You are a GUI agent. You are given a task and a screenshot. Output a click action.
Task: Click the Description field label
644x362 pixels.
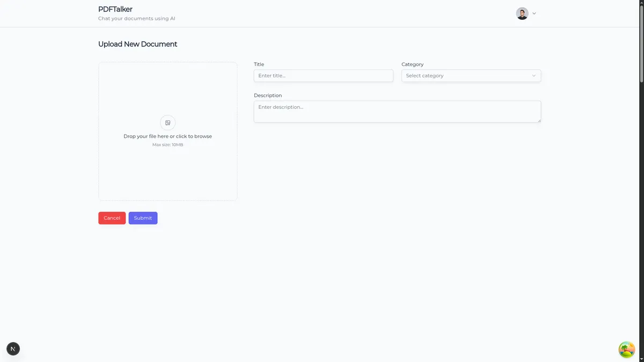coord(268,95)
